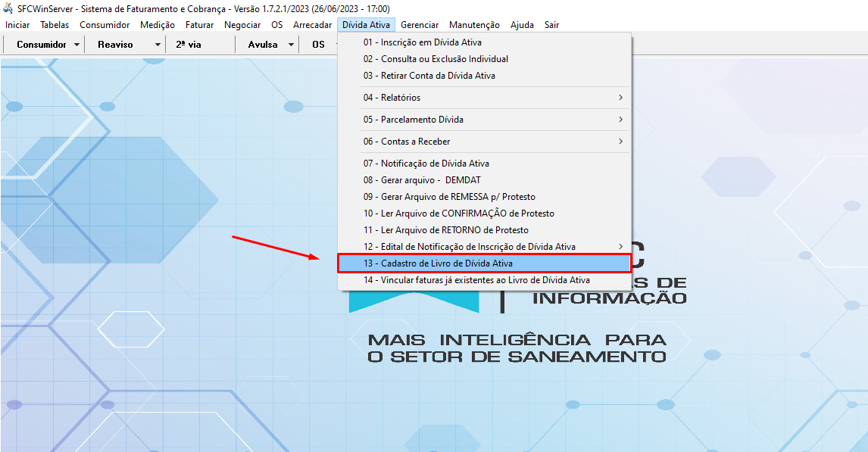Click the OS toolbar button
This screenshot has width=868, height=452.
tap(318, 44)
